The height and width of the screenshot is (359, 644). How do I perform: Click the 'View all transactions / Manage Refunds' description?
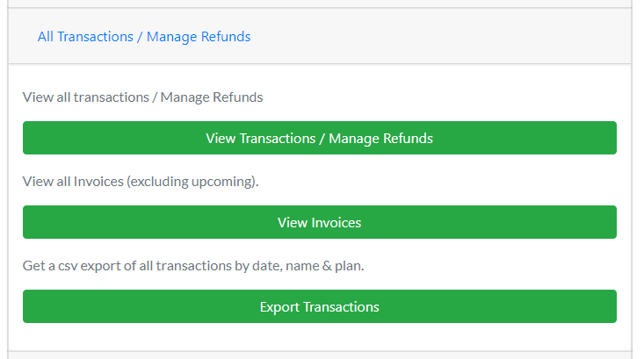[143, 97]
